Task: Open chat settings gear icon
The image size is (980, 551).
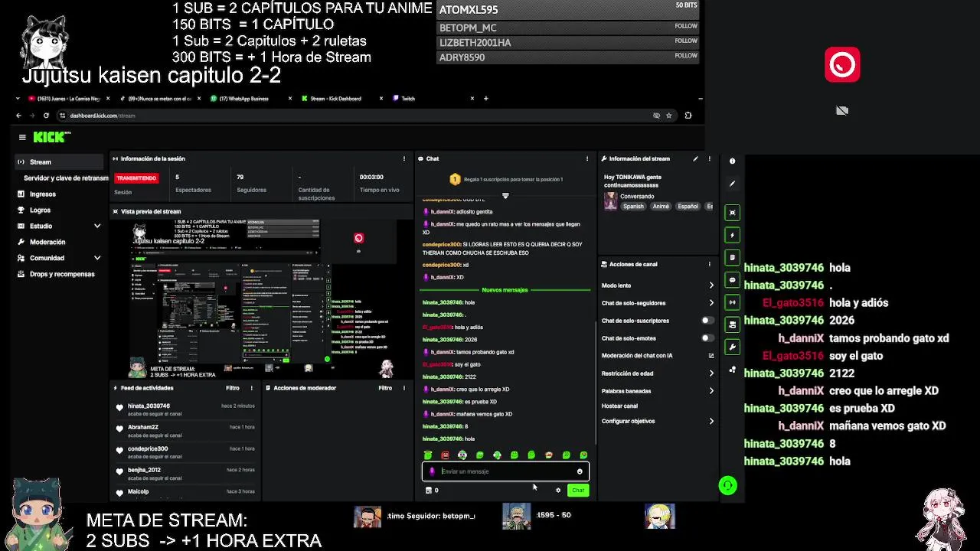Action: 558,491
